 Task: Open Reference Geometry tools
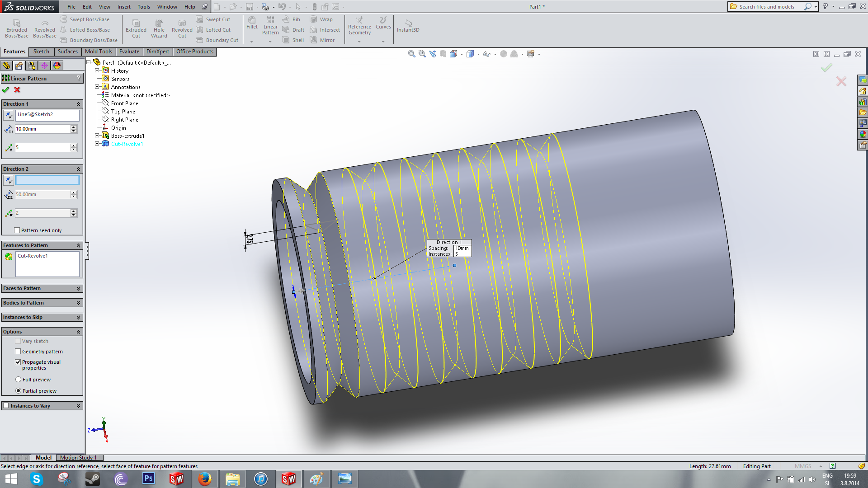coord(359,26)
